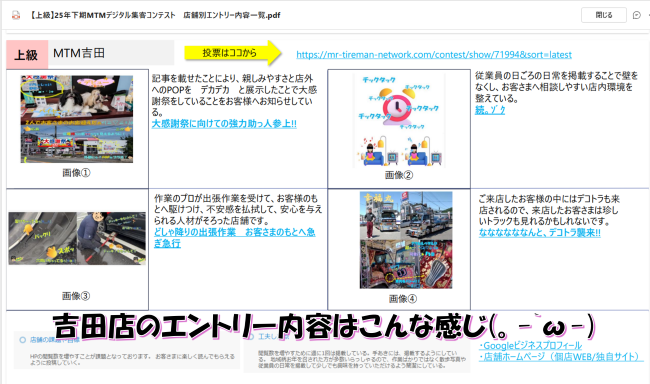Open the mr-tireman-network contest voting link
The height and width of the screenshot is (384, 650).
(x=434, y=54)
